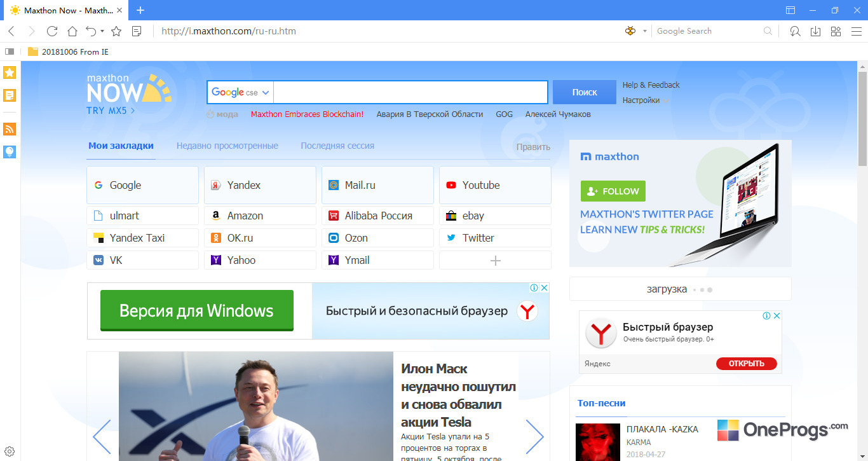Click the magnifier-with-arrow toolbar icon

[x=795, y=31]
